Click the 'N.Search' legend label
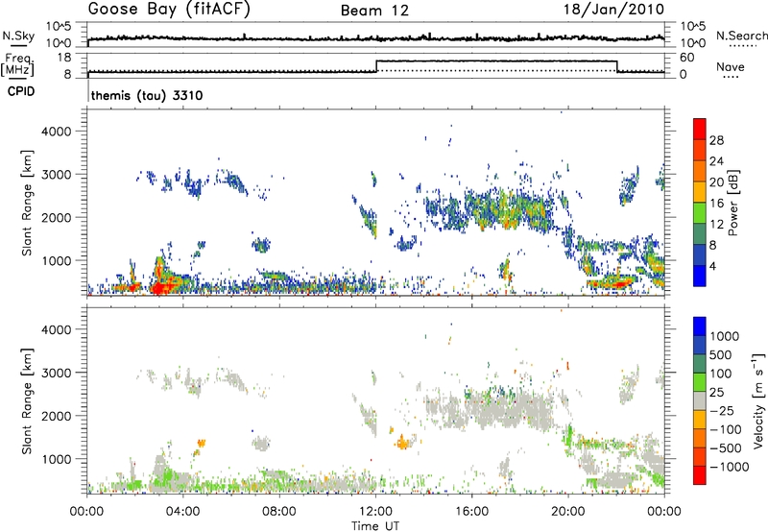Image resolution: width=768 pixels, height=532 pixels. pyautogui.click(x=741, y=36)
